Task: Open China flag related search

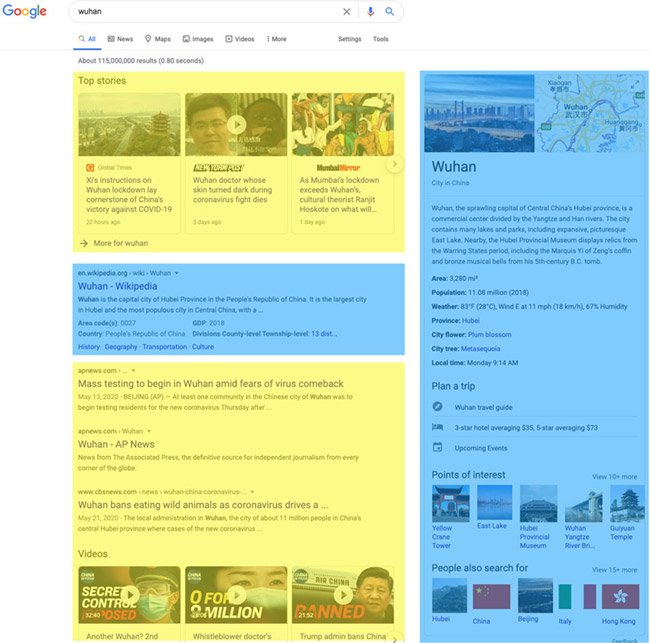Action: click(491, 597)
